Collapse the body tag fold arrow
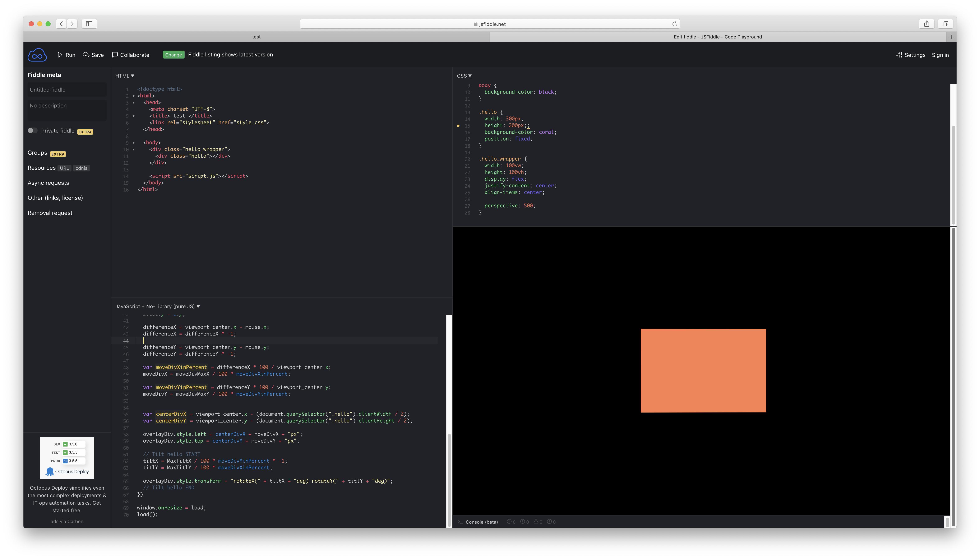This screenshot has height=559, width=980. tap(134, 143)
